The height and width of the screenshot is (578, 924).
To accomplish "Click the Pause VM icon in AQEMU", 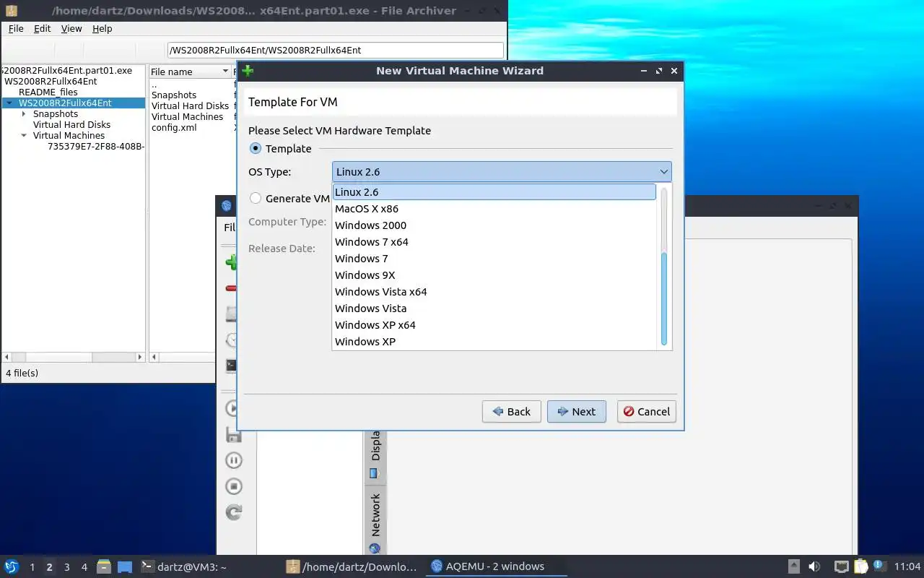I will [x=233, y=460].
